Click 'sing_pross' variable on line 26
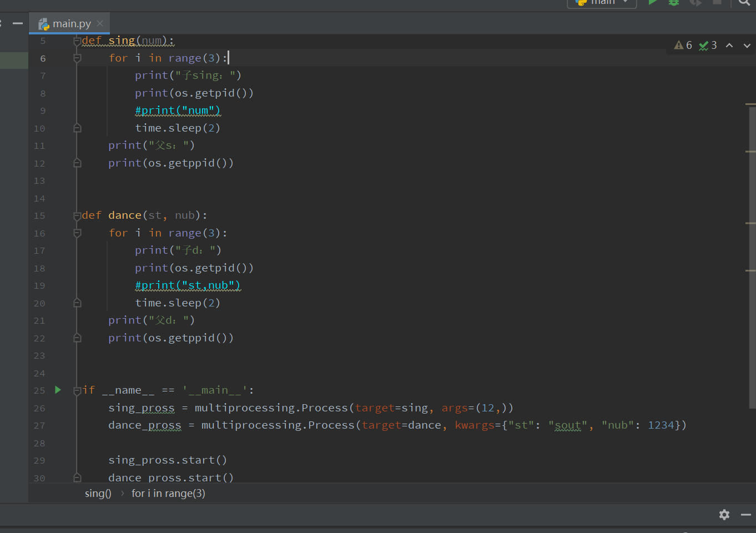This screenshot has width=756, height=533. click(142, 408)
